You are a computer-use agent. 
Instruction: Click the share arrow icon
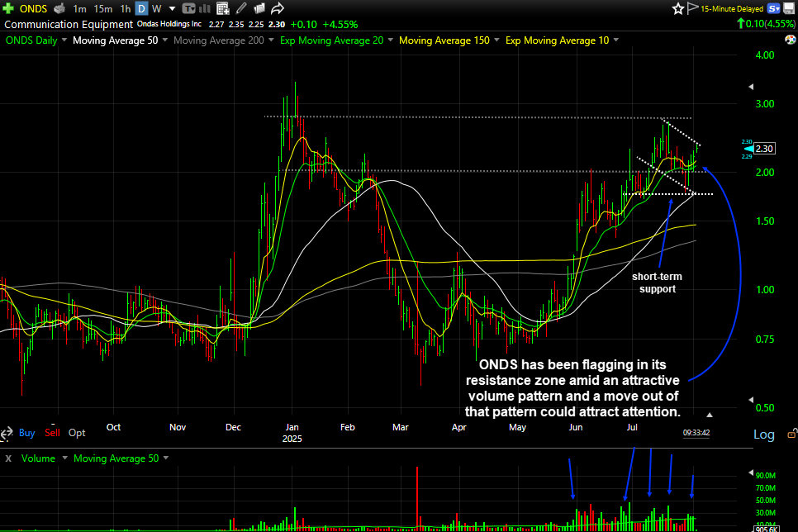pyautogui.click(x=278, y=8)
